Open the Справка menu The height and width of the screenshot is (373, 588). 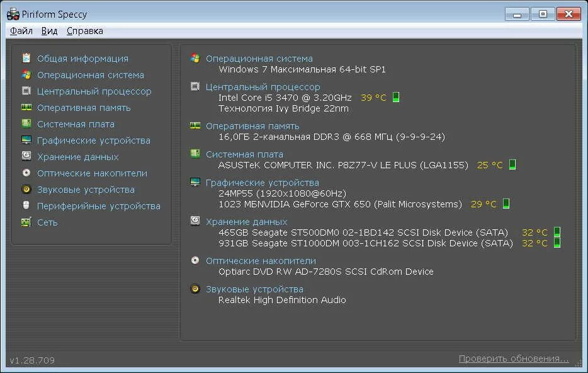[x=85, y=31]
